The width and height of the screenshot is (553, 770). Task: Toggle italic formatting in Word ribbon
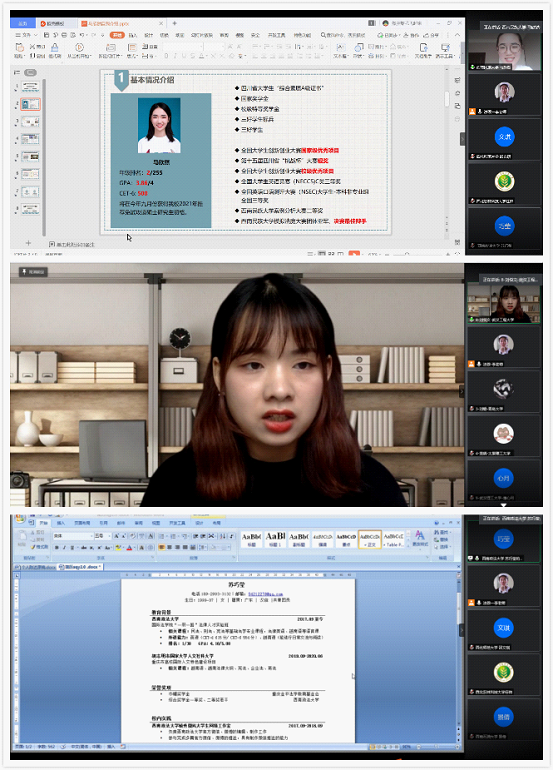(x=64, y=547)
